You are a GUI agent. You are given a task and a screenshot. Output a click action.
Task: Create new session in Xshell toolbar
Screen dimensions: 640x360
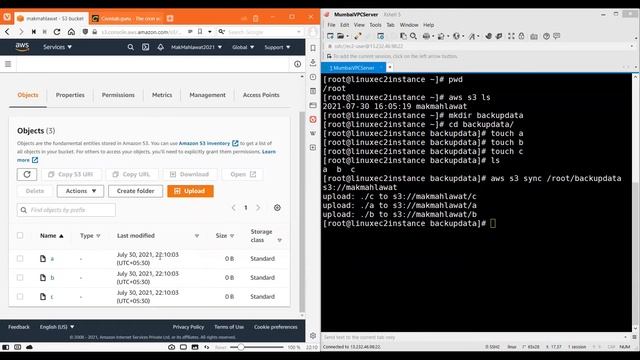pyautogui.click(x=330, y=36)
